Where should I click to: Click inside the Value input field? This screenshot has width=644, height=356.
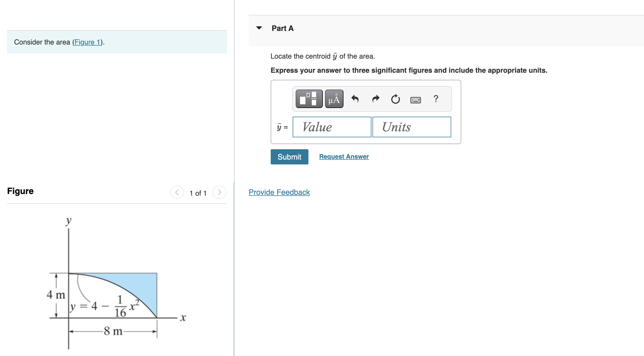click(x=332, y=127)
